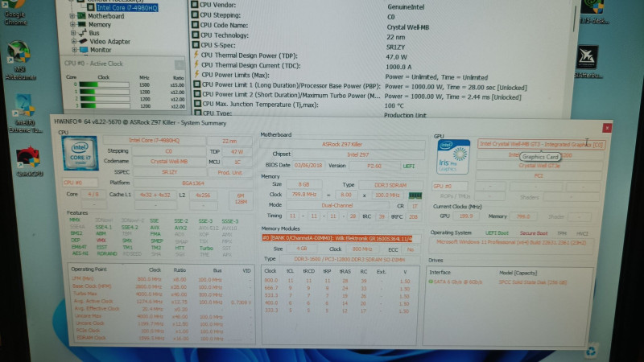The image size is (644, 362).
Task: Open Intel(R) Extreme Tuning desktop shortcut
Action: (x=24, y=113)
